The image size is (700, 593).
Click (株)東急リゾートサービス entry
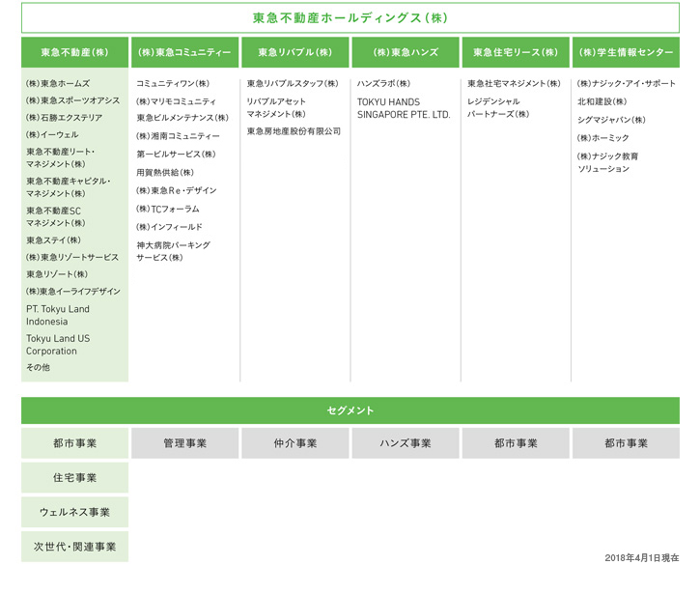tap(71, 257)
